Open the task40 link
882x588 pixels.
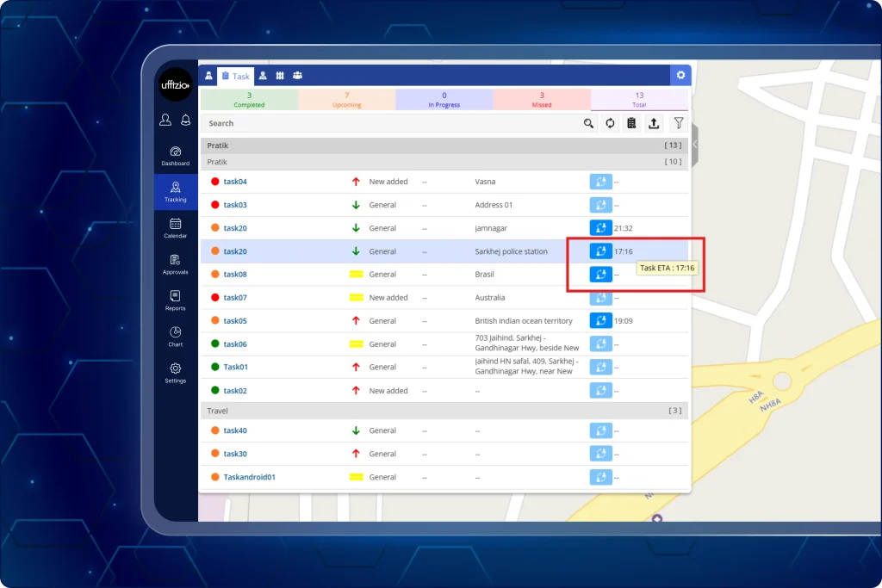click(x=235, y=430)
